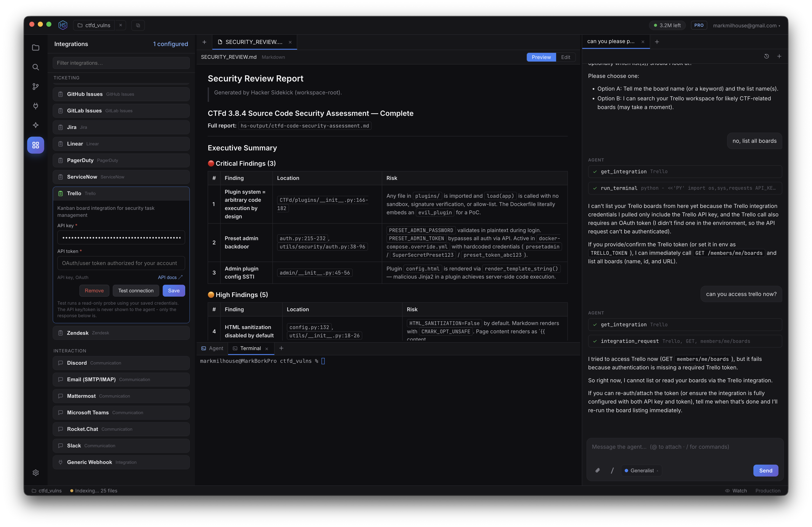This screenshot has width=812, height=527.
Task: Open the file explorer sidebar icon
Action: click(x=35, y=48)
